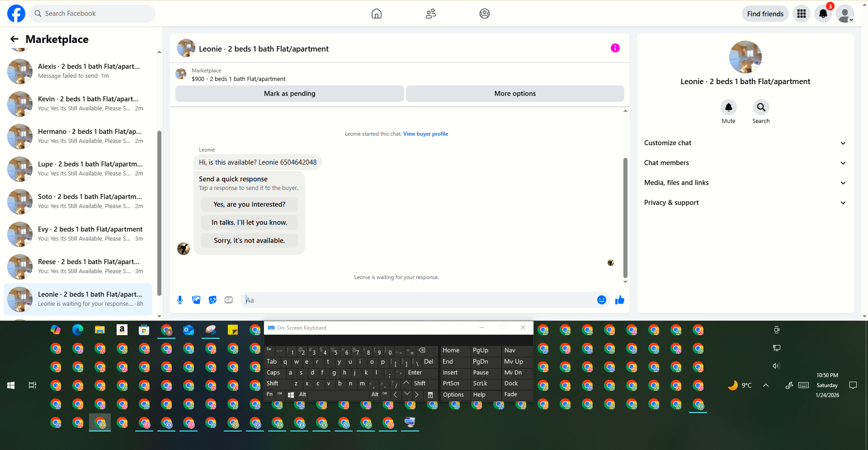This screenshot has width=868, height=450.
Task: Open the nine-dot Menu grid
Action: click(802, 14)
